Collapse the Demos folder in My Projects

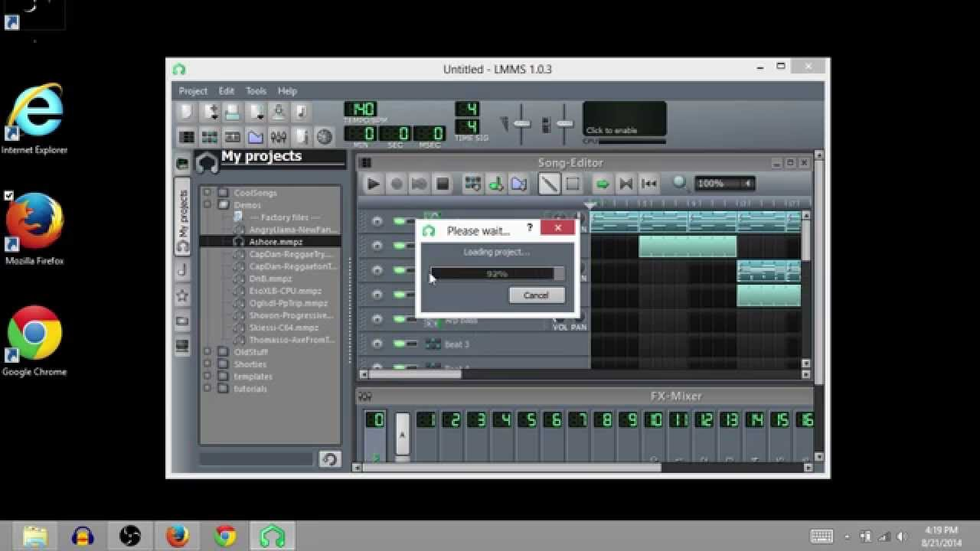[x=207, y=205]
